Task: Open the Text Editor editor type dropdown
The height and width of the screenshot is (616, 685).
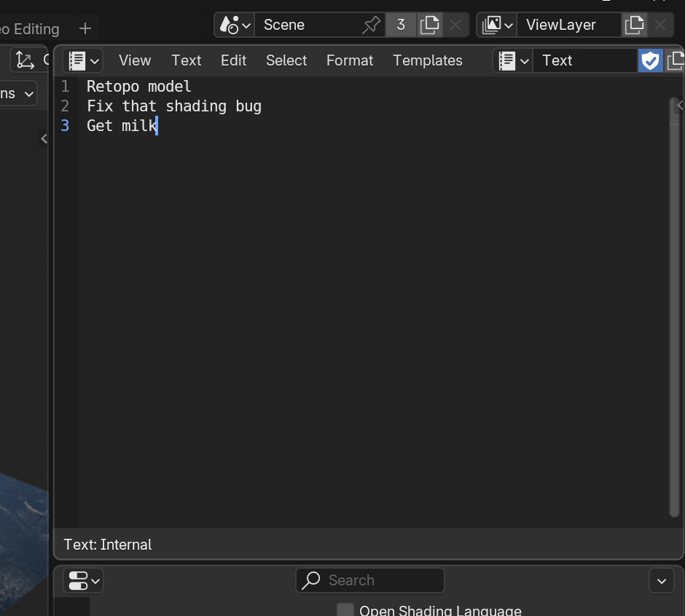Action: (x=83, y=60)
